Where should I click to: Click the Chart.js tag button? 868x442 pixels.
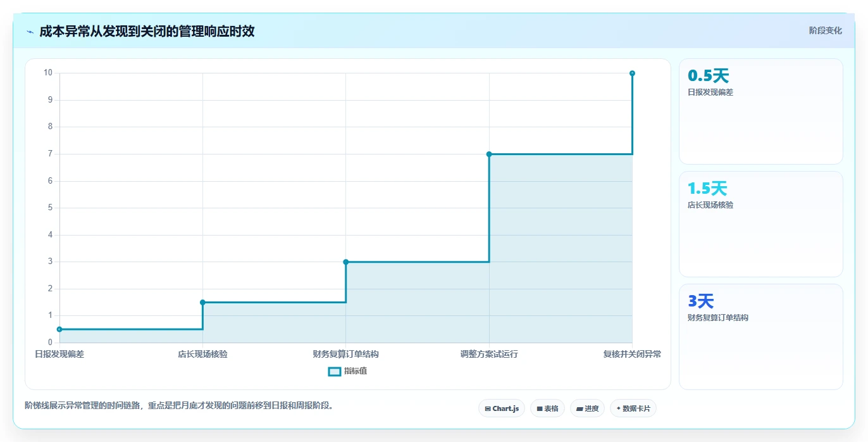(501, 408)
